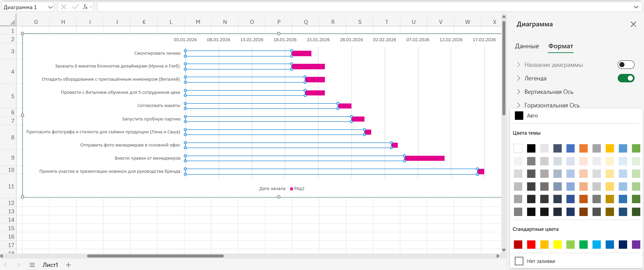Go to next sheet using arrow icon
This screenshot has height=270, width=644.
(19, 265)
